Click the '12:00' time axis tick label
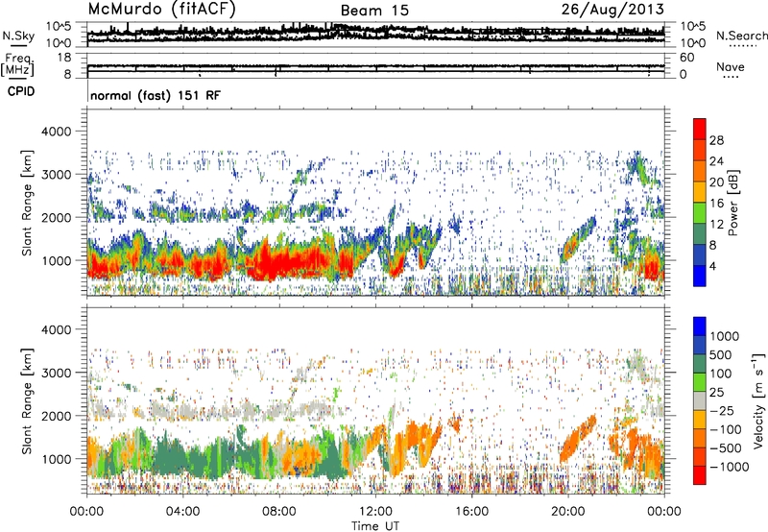 coord(375,512)
